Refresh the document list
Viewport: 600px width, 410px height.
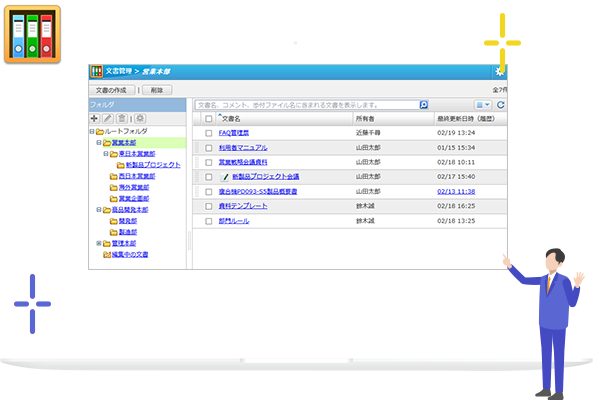click(x=501, y=104)
